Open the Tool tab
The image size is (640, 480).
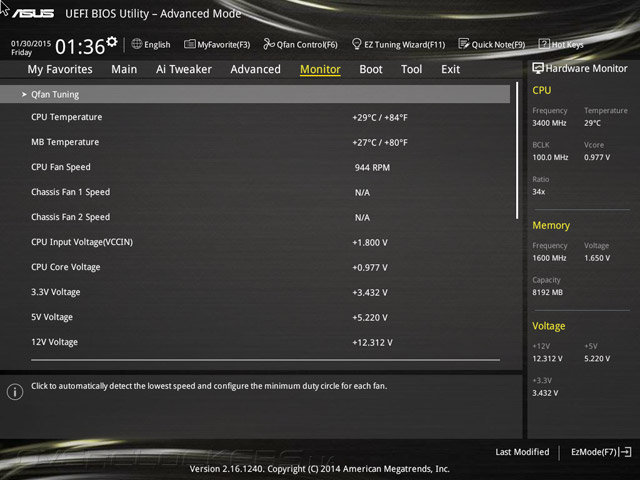(411, 69)
